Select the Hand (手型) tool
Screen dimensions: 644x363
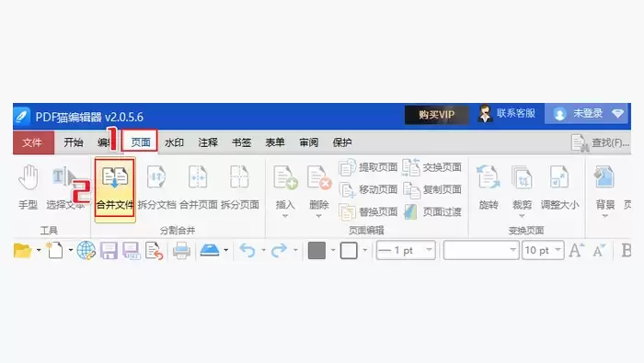click(x=28, y=187)
